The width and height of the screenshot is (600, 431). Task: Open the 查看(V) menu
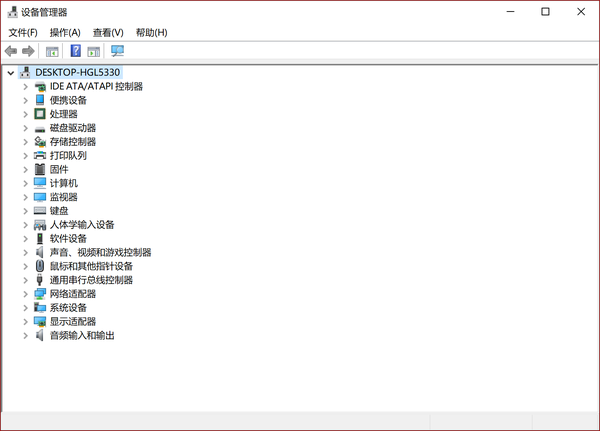click(x=108, y=33)
